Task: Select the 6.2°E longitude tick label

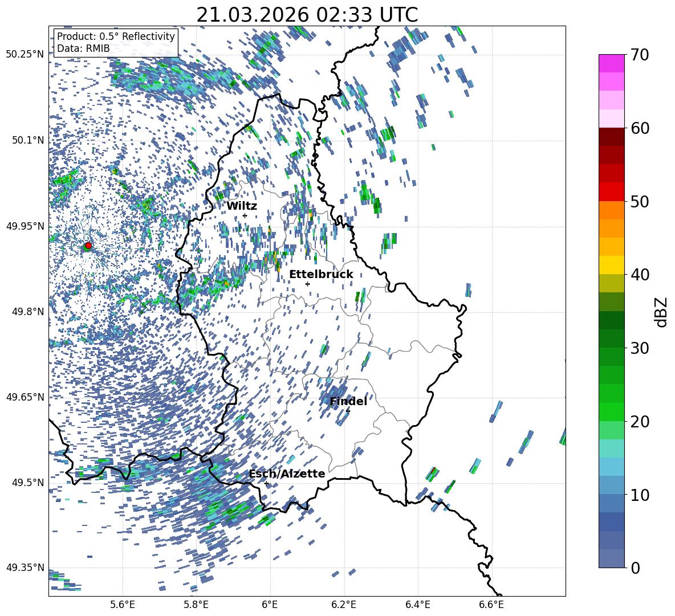Action: tap(344, 605)
